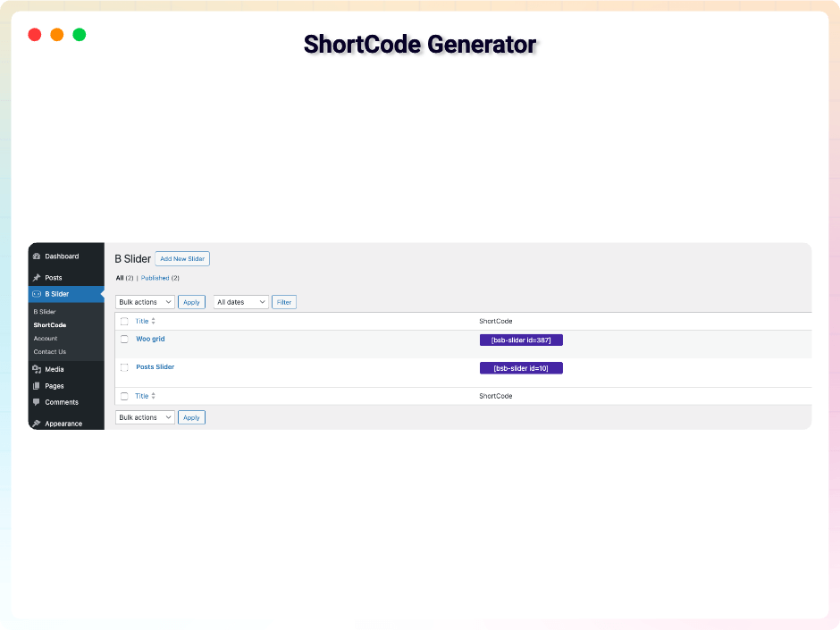Click the Pages icon in the sidebar
The image size is (840, 630).
click(x=38, y=385)
